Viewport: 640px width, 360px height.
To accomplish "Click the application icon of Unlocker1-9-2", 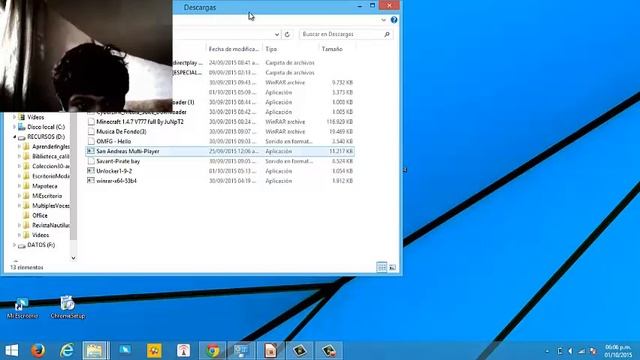I will [x=91, y=171].
